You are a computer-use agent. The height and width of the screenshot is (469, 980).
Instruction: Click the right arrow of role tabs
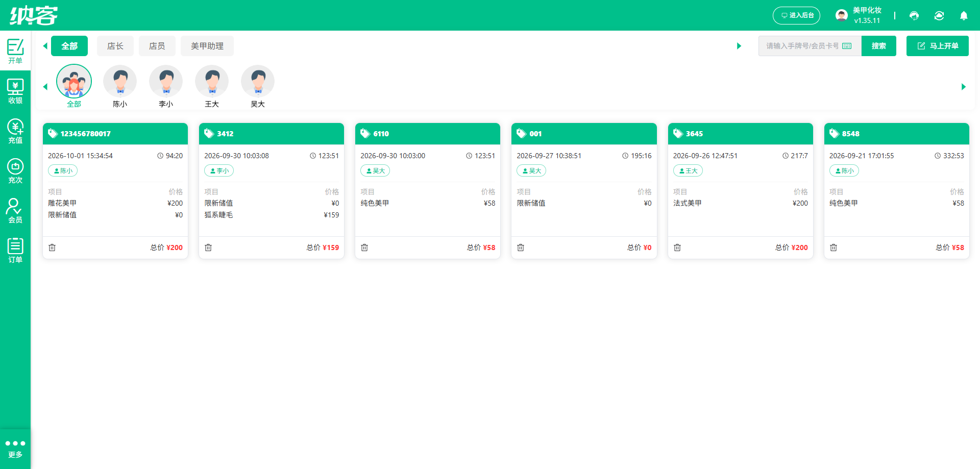tap(739, 46)
